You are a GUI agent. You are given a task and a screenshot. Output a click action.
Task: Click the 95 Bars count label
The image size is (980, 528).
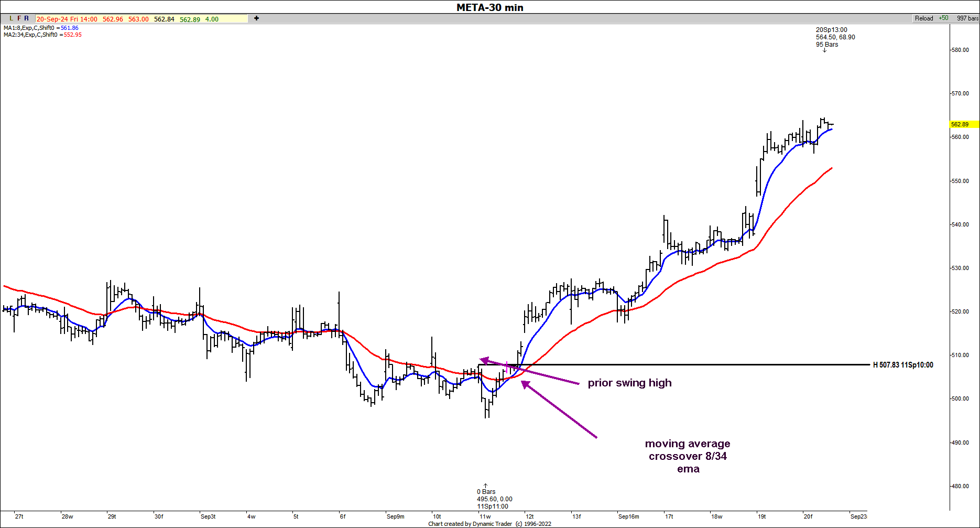[827, 45]
